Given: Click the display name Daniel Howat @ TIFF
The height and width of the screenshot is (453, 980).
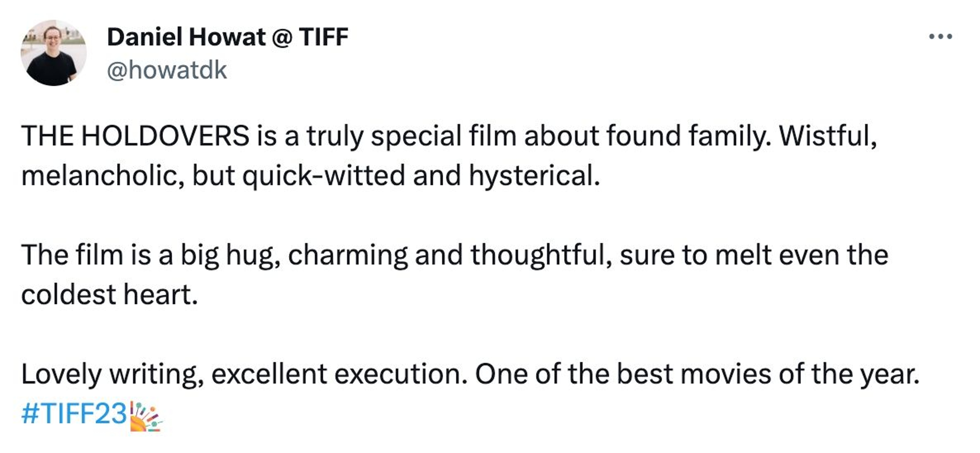Looking at the screenshot, I should coord(227,37).
